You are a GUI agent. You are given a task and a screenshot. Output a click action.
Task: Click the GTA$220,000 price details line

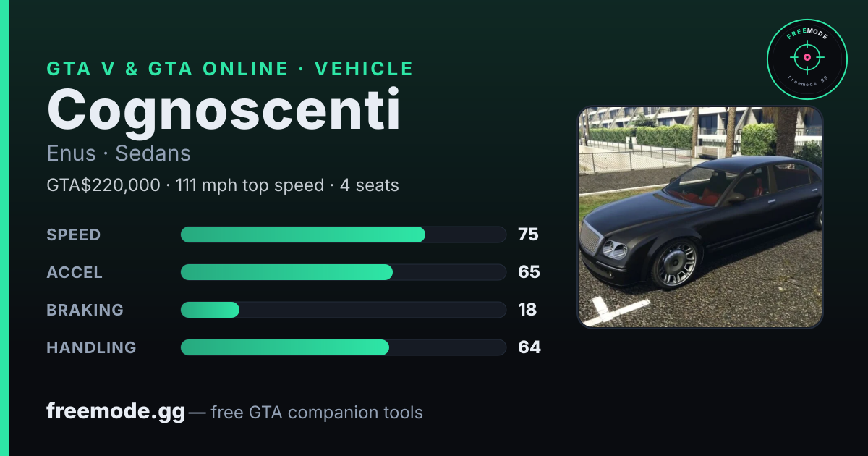223,185
